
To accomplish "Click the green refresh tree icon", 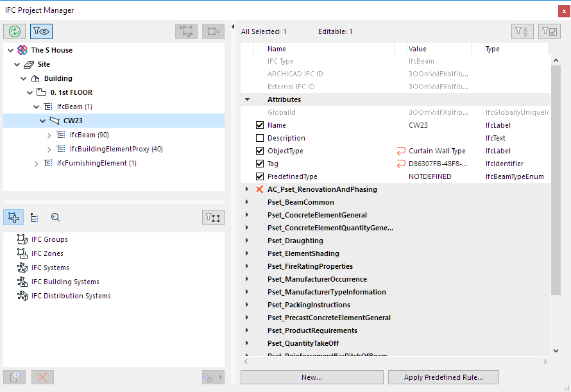I will pos(14,31).
